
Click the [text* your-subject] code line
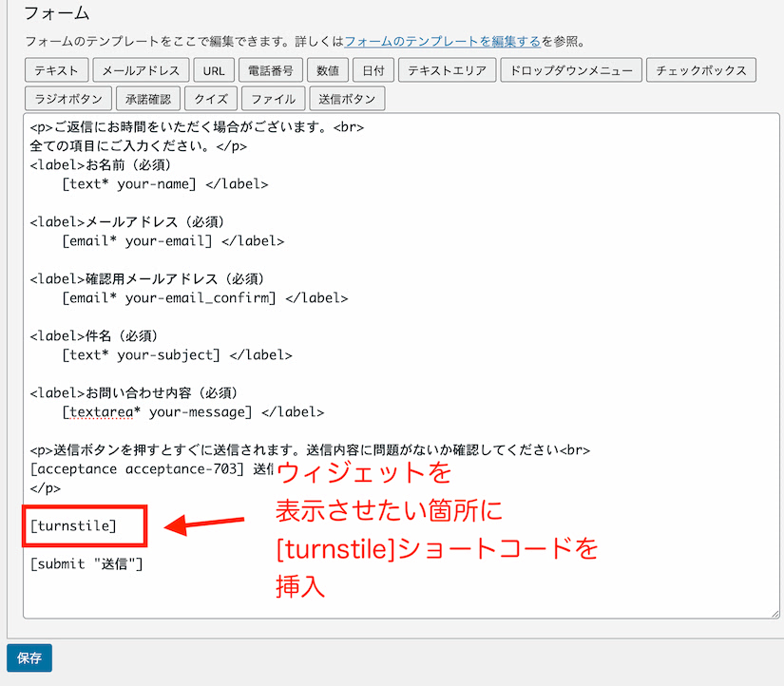pos(177,355)
